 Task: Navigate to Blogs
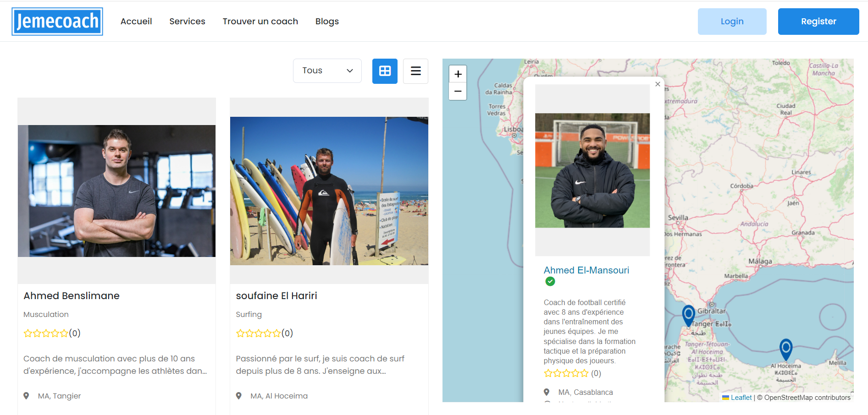coord(327,22)
